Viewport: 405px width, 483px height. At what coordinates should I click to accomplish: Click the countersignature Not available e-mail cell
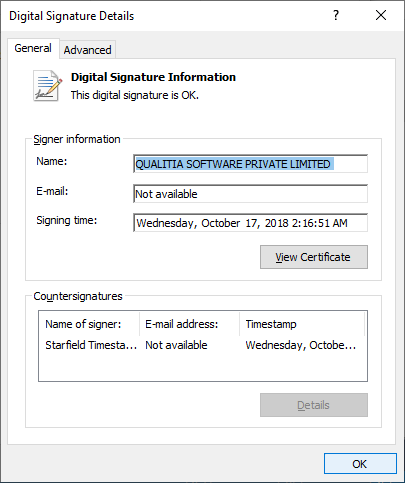pyautogui.click(x=176, y=345)
